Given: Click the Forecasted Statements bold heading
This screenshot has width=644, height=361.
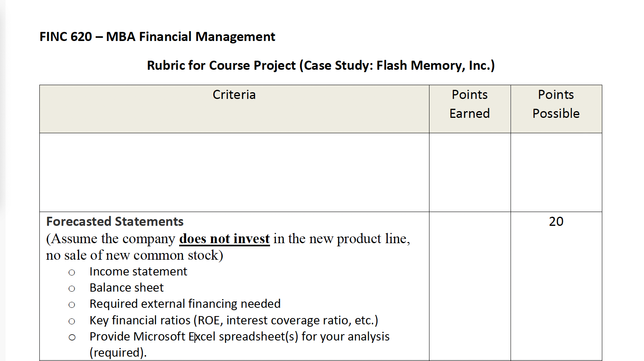Looking at the screenshot, I should pos(115,221).
